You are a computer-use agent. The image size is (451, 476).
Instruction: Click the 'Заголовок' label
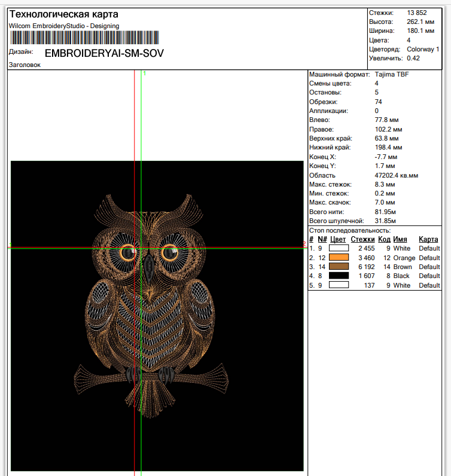pyautogui.click(x=25, y=65)
